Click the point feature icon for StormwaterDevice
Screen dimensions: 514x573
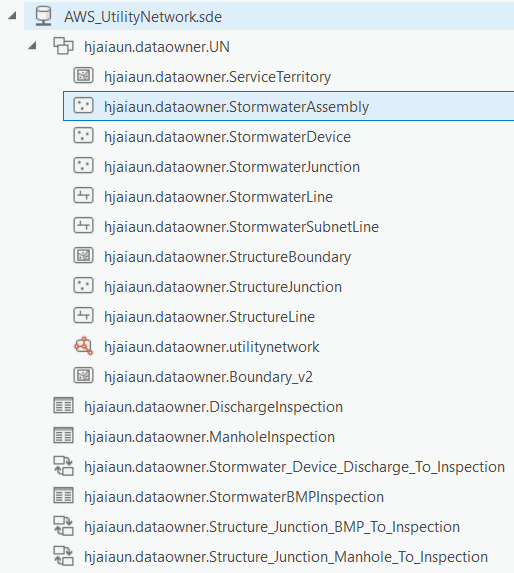click(84, 136)
